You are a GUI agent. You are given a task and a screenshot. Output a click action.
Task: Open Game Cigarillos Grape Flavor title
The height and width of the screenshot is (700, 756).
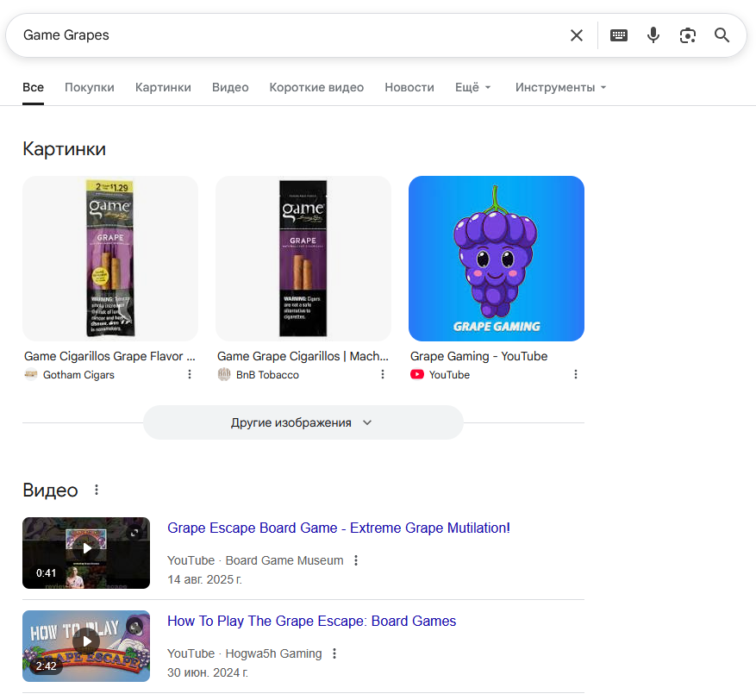tap(110, 356)
